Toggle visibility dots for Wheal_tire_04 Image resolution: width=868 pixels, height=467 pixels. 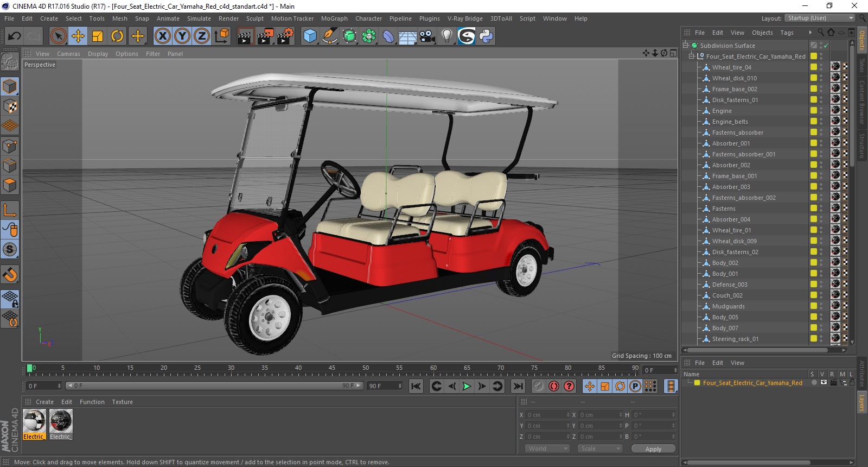point(821,67)
